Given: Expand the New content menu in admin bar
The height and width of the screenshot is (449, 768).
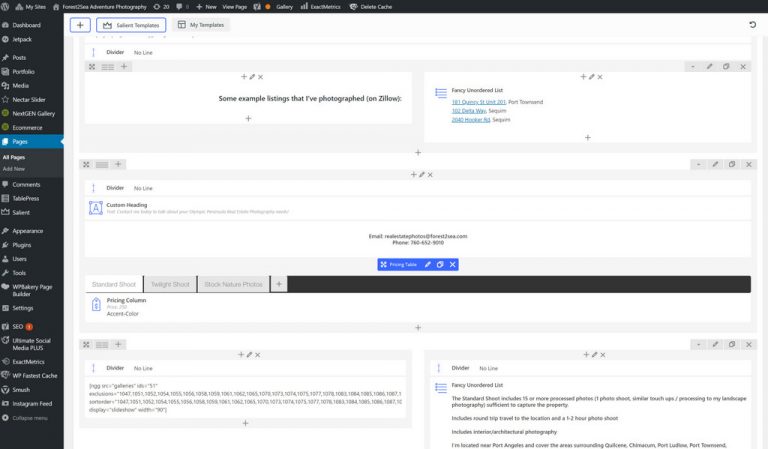Looking at the screenshot, I should (x=207, y=6).
